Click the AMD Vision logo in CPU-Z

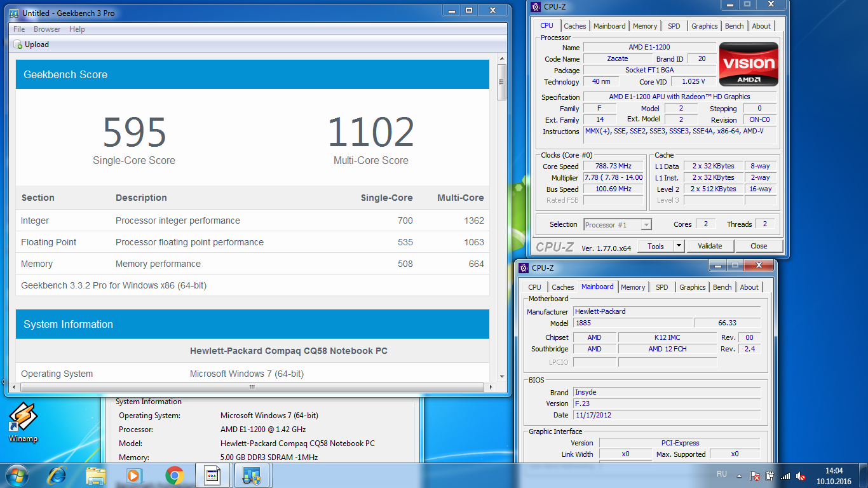(749, 64)
